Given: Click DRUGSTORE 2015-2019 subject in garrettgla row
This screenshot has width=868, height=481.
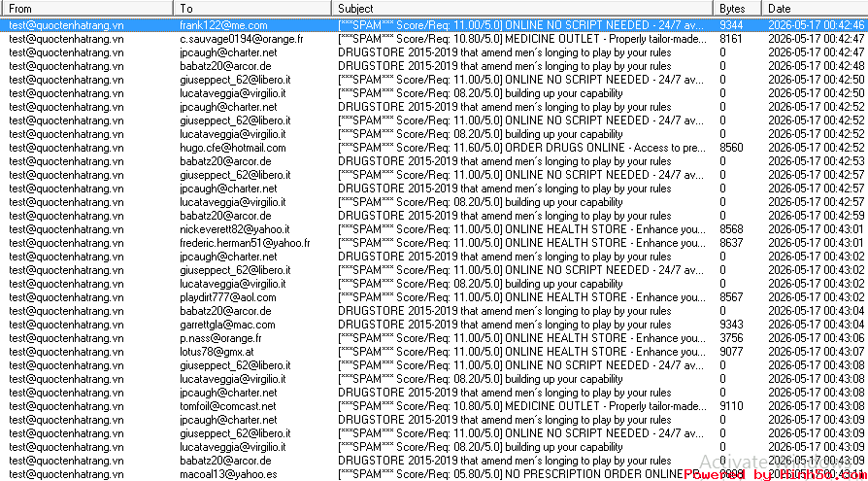Looking at the screenshot, I should pos(505,325).
